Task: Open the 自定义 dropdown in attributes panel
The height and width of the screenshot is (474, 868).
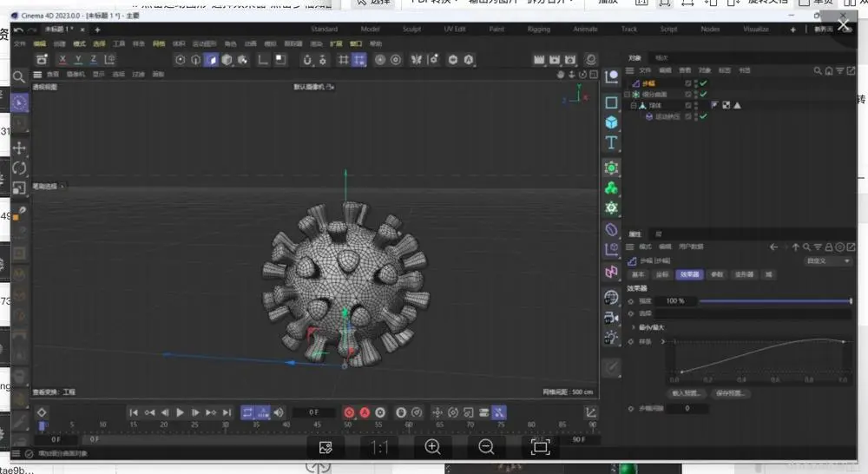Action: coord(829,260)
